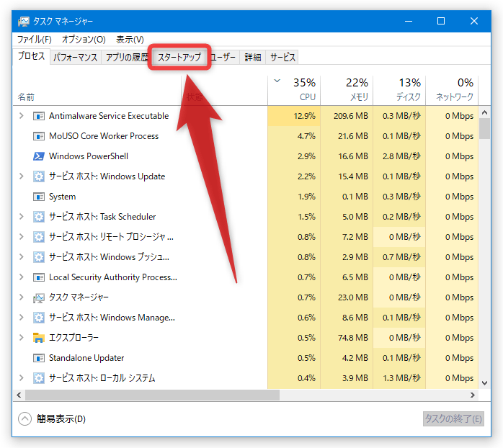The height and width of the screenshot is (448, 503).
Task: Click the Antimalware Service Executable process icon
Action: click(x=39, y=116)
